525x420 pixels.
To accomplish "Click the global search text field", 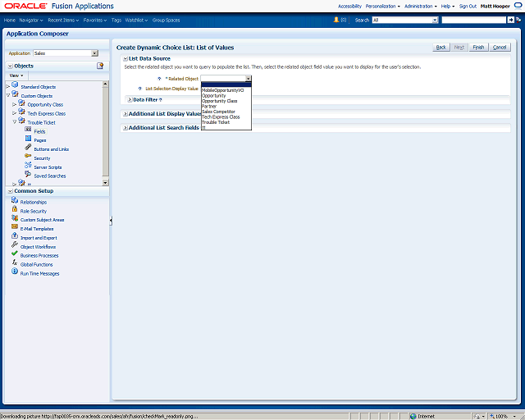I will tap(474, 20).
